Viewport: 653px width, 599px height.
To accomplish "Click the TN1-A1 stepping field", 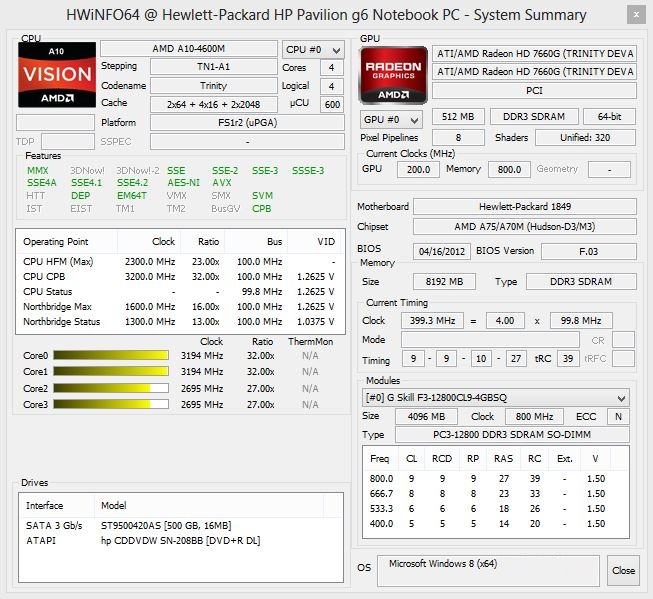I will click(x=214, y=67).
